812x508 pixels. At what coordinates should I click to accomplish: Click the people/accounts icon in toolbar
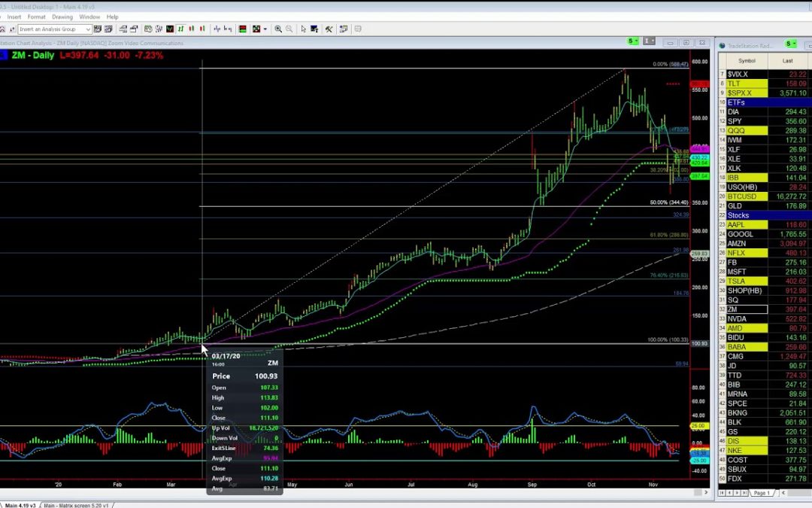point(159,29)
